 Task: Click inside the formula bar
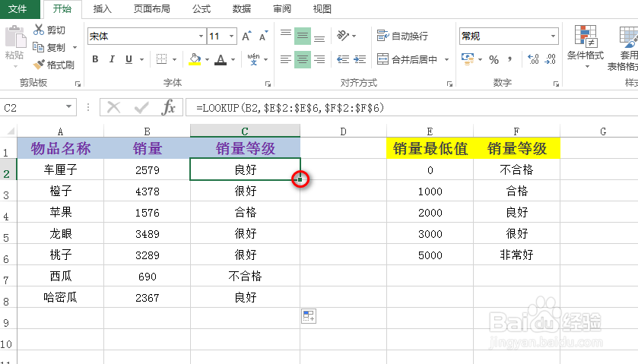point(411,108)
